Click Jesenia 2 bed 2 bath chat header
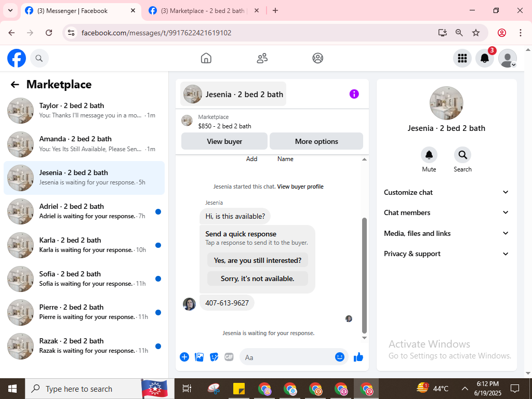The width and height of the screenshot is (532, 399). pyautogui.click(x=233, y=94)
